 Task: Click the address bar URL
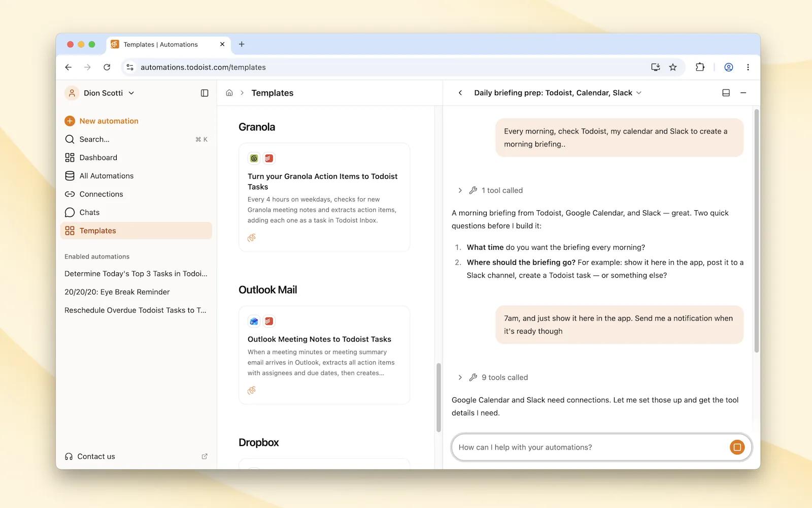203,67
